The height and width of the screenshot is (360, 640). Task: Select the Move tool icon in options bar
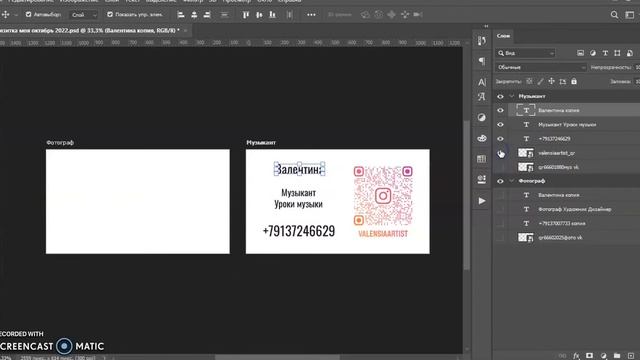[6, 15]
